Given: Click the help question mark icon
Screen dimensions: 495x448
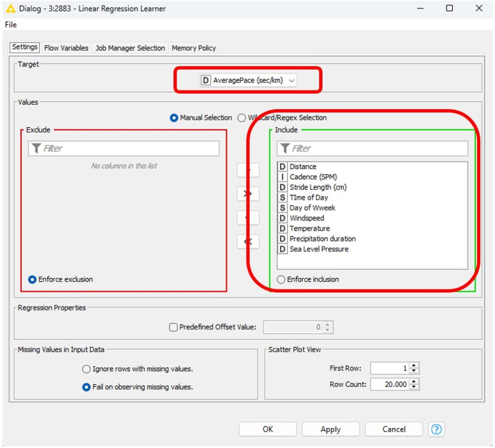Looking at the screenshot, I should 437,429.
